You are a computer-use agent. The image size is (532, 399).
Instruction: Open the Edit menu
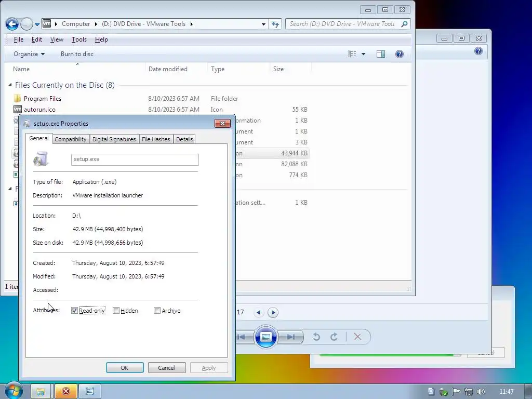point(37,39)
